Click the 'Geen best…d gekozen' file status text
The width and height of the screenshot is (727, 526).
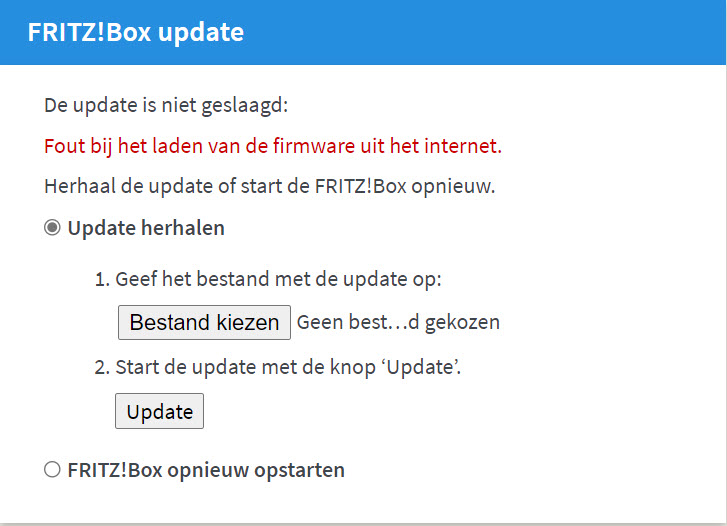click(x=397, y=323)
